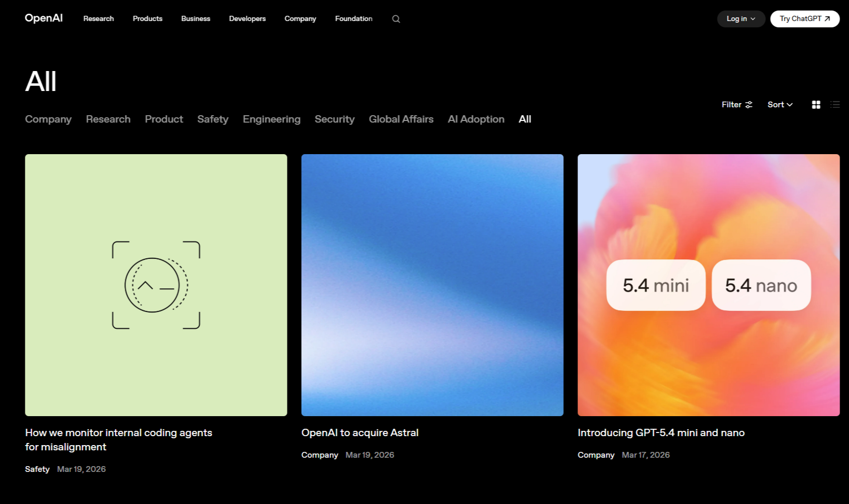Go to the OpenAI logo homepage
The width and height of the screenshot is (849, 504).
(44, 18)
